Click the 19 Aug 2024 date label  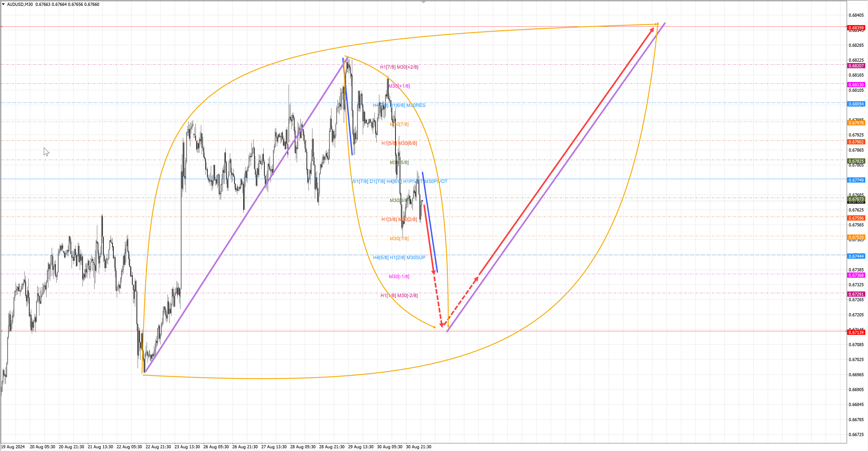pos(13,447)
